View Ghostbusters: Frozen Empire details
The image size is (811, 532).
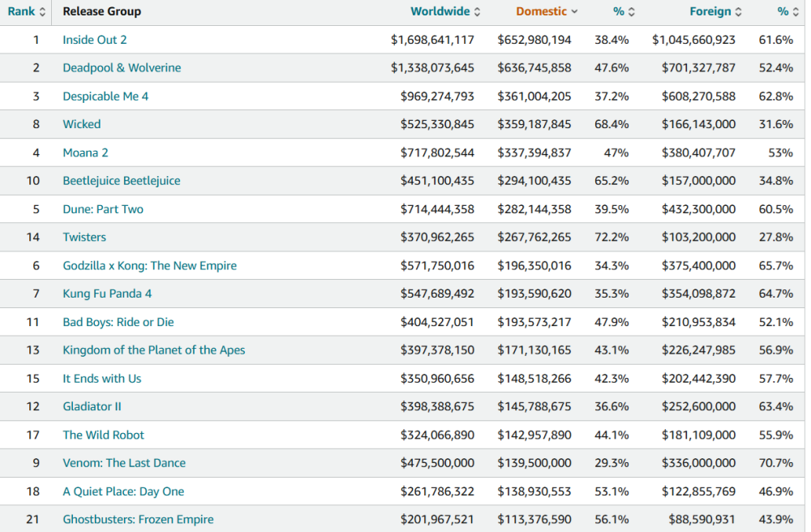click(x=139, y=520)
